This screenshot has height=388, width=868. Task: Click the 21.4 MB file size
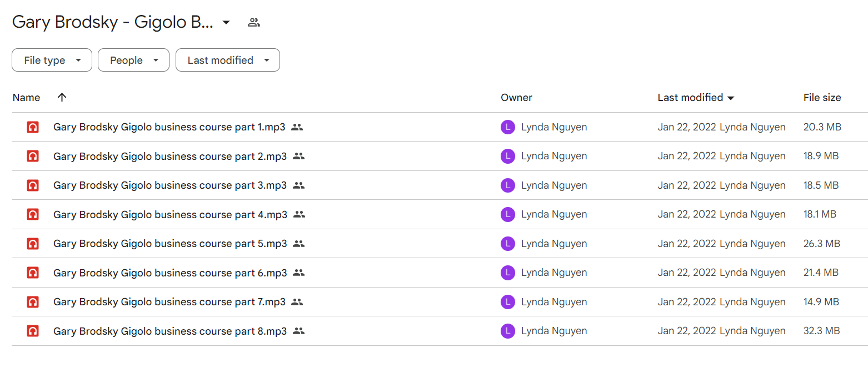[821, 273]
